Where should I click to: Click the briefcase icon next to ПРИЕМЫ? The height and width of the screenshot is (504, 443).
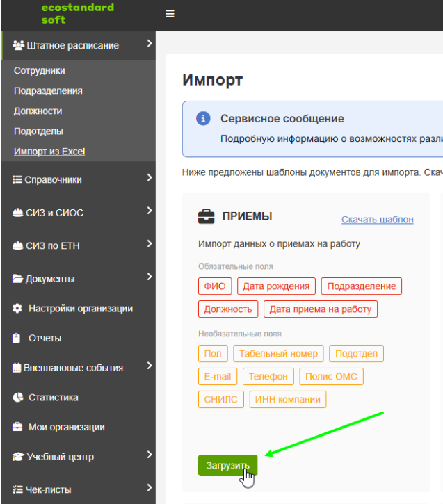tap(206, 216)
